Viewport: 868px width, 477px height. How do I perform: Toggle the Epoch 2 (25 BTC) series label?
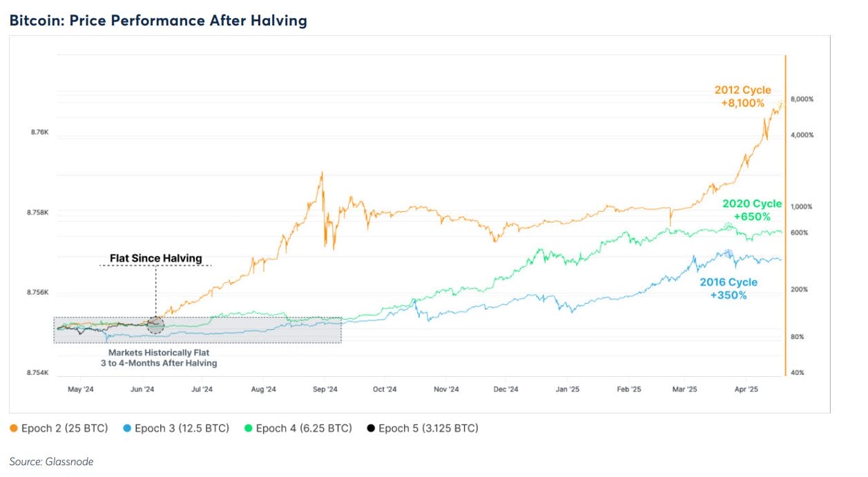click(x=64, y=429)
